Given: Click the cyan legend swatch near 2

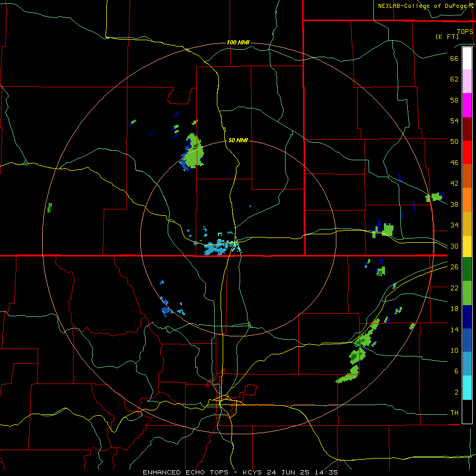Looking at the screenshot, I should pyautogui.click(x=467, y=388).
